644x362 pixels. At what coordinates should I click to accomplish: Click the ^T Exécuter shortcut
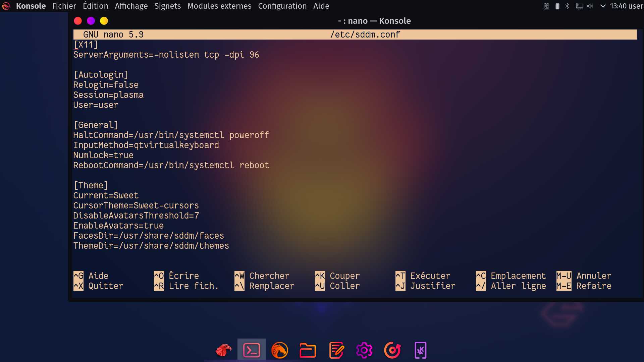423,276
